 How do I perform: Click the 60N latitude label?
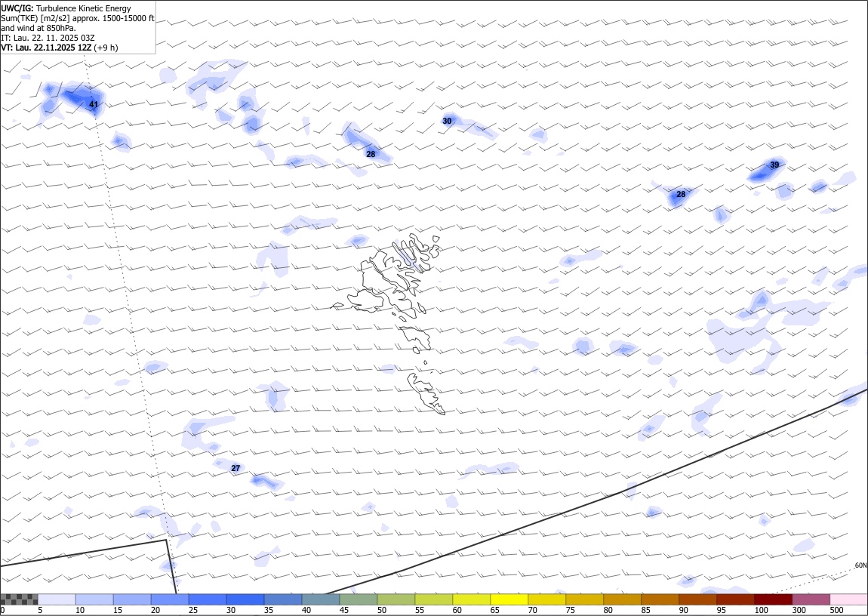(x=860, y=565)
